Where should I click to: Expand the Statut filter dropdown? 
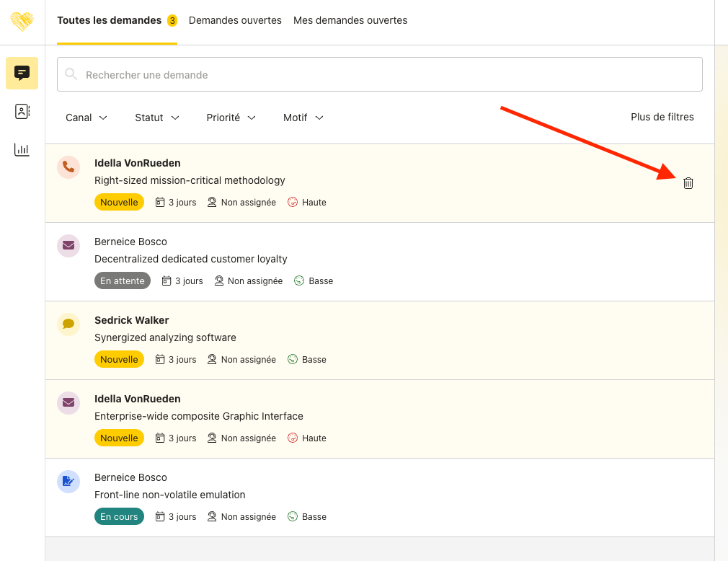pos(157,118)
